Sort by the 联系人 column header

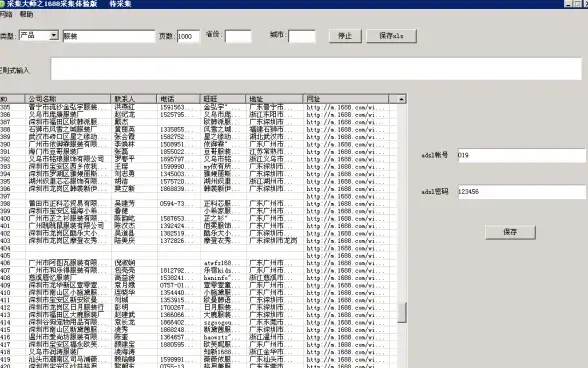[134, 99]
